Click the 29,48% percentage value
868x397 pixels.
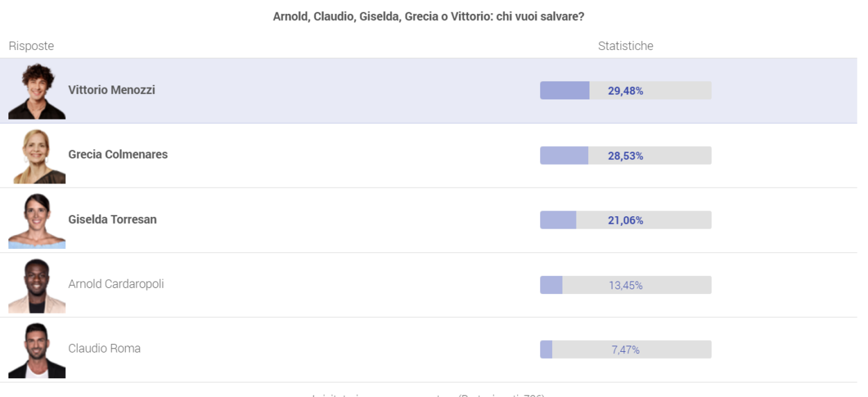tap(626, 90)
